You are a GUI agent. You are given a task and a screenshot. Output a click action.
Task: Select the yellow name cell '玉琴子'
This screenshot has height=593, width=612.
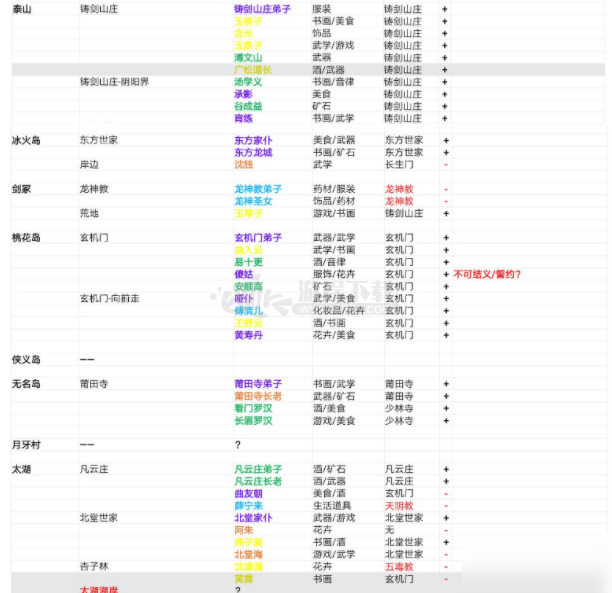pyautogui.click(x=248, y=213)
